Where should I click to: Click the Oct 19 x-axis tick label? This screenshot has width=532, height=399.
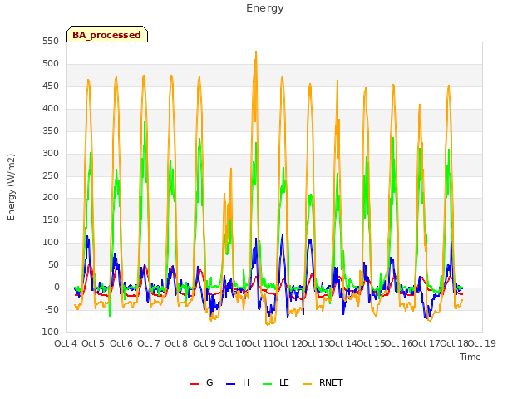[482, 343]
